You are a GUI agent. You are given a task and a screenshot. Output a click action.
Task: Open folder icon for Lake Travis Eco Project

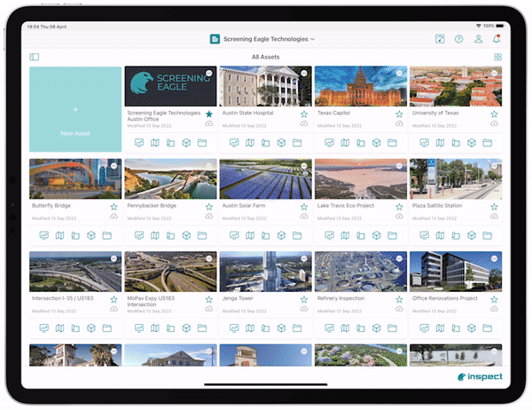pos(392,235)
